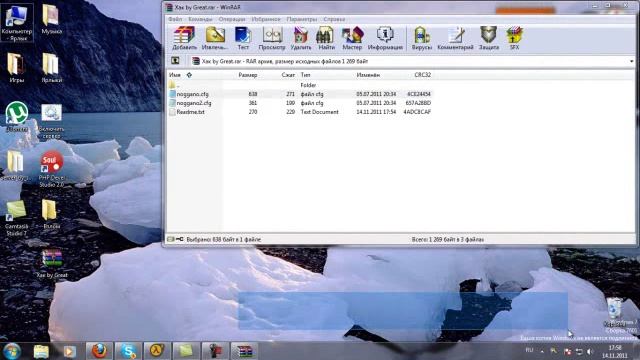The height and width of the screenshot is (360, 640).
Task: Sort files by the Имя column header
Action: tap(175, 75)
